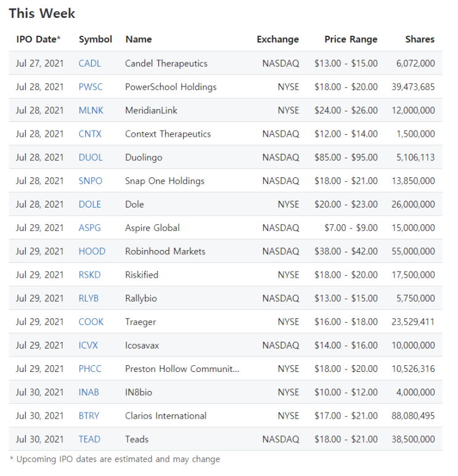Viewport: 458px width, 476px height.
Task: Select the Traeger name cell
Action: (x=141, y=322)
